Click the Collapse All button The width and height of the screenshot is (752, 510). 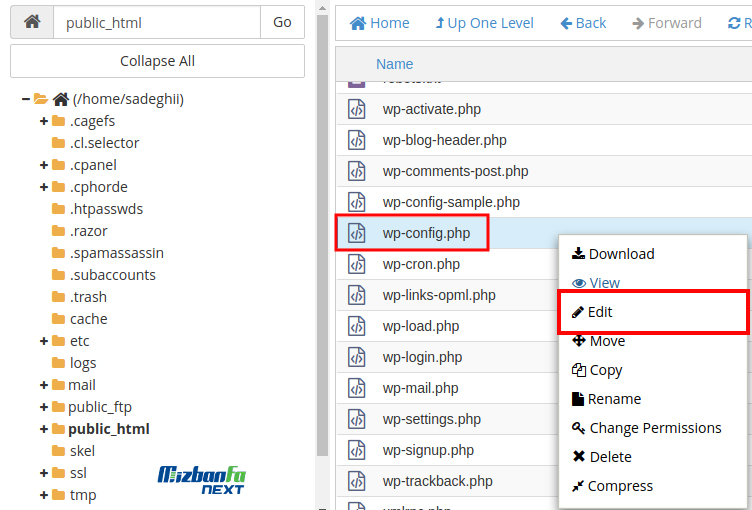[157, 61]
